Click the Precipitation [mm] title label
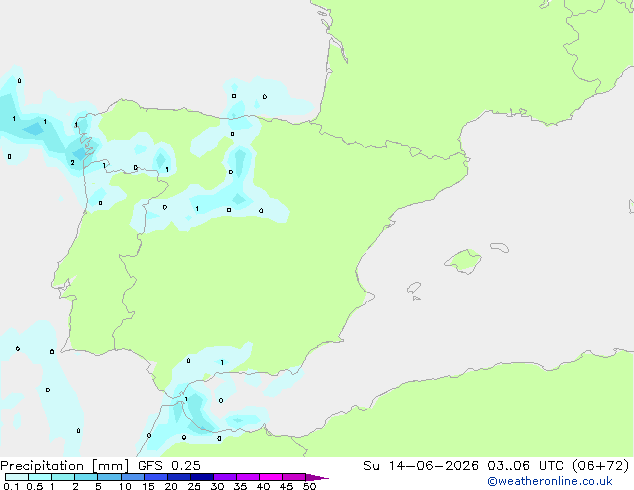This screenshot has width=634, height=490. pos(65,466)
